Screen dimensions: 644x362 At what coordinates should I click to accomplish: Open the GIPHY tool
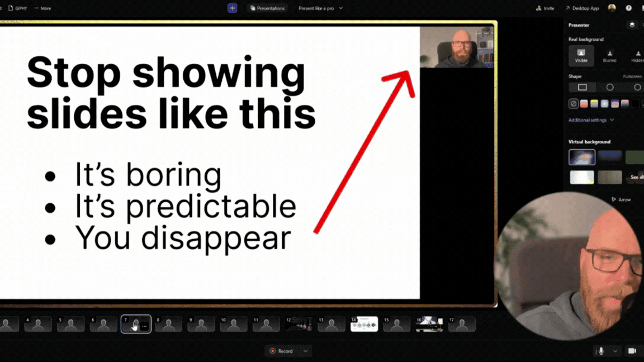click(18, 8)
